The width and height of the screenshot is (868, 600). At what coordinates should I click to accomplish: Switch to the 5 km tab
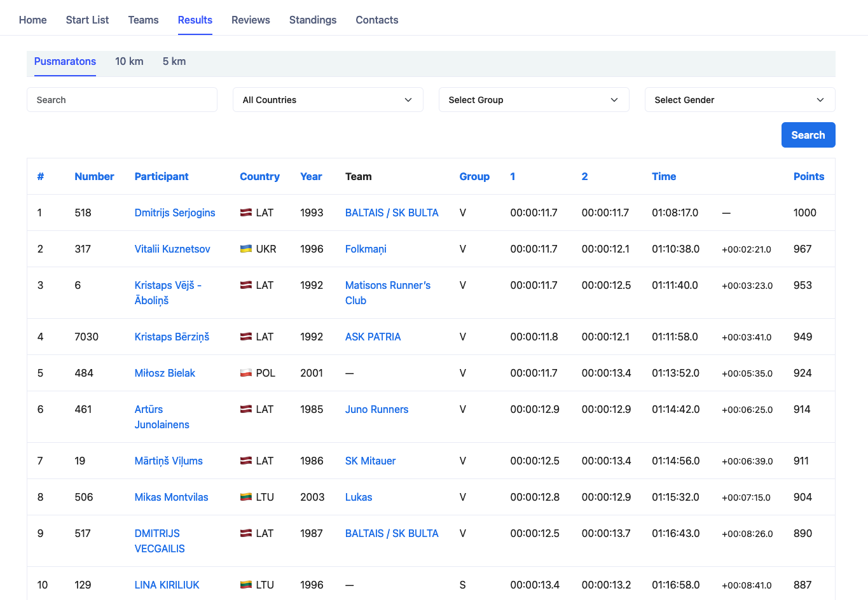174,62
